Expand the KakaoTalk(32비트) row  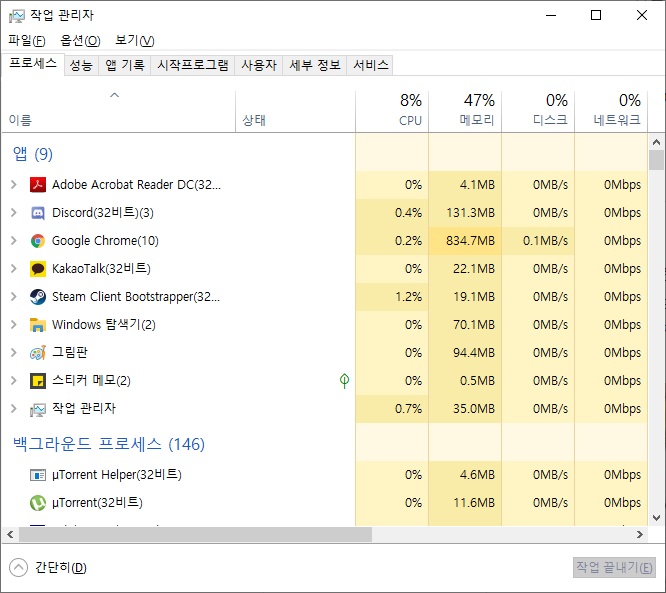point(14,269)
